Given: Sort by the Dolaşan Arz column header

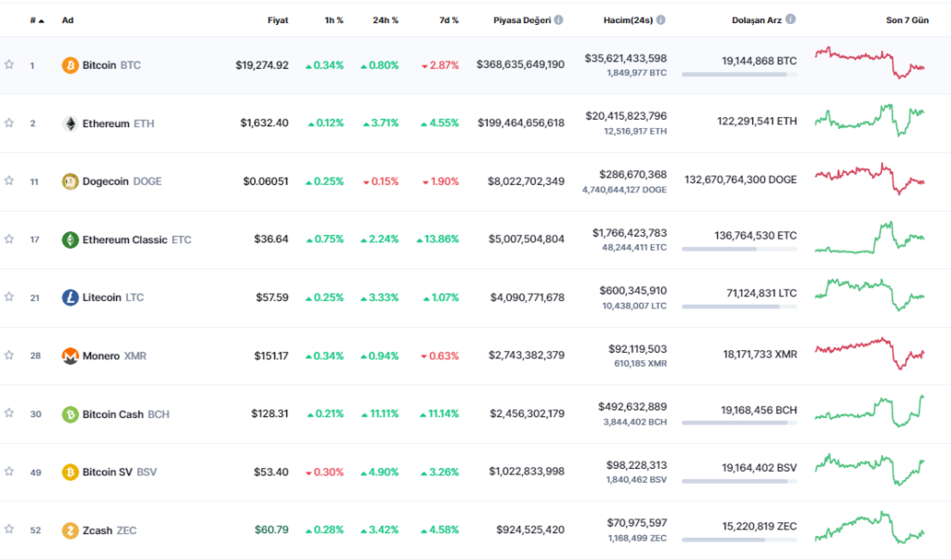Looking at the screenshot, I should [x=756, y=20].
